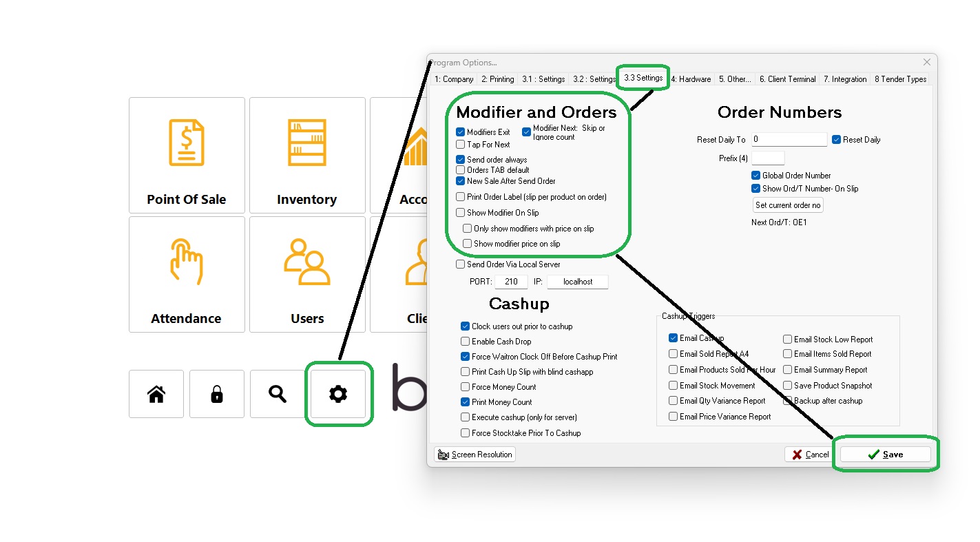The height and width of the screenshot is (542, 980).
Task: Click the home icon in the bottom toolbar
Action: [x=156, y=394]
